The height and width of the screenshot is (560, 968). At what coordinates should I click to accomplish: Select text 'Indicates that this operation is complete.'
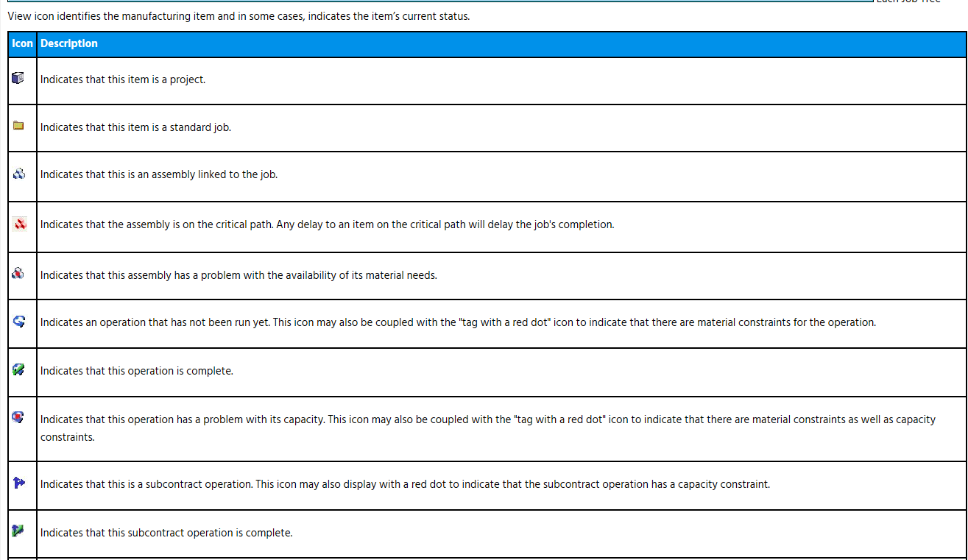pos(137,371)
